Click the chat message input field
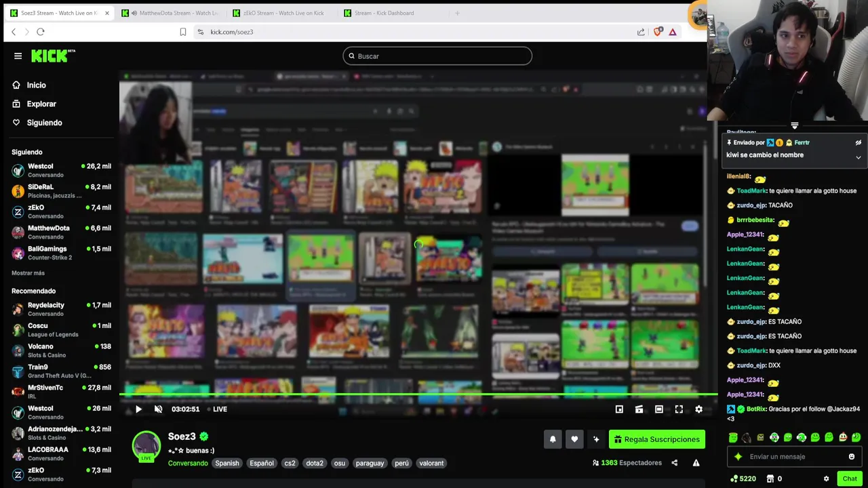The image size is (868, 488). pyautogui.click(x=793, y=457)
